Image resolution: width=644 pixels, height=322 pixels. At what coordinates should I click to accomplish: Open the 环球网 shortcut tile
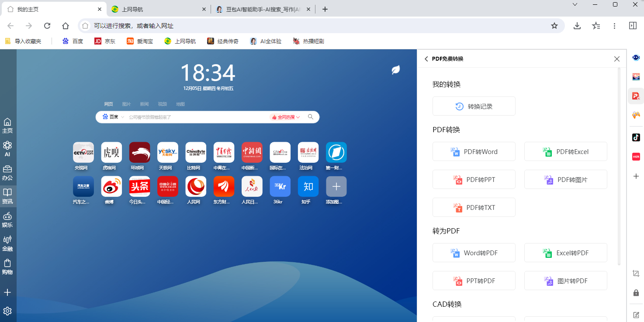click(x=139, y=152)
